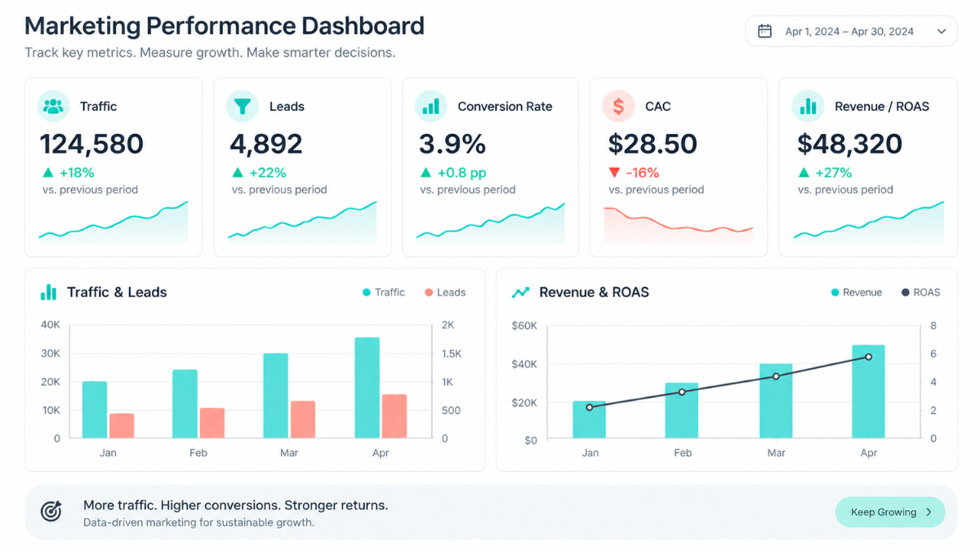Click the green up arrow beside +27%
The width and height of the screenshot is (980, 551).
click(x=804, y=172)
